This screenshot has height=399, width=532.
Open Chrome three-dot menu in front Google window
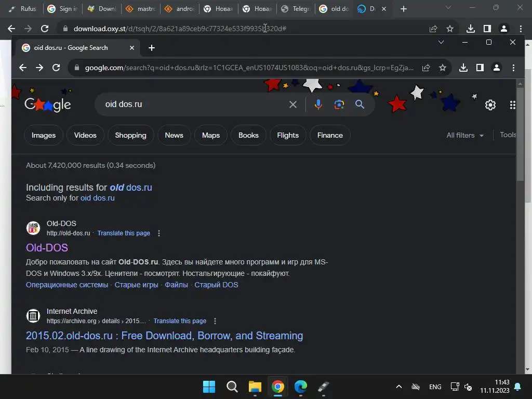[x=513, y=68]
